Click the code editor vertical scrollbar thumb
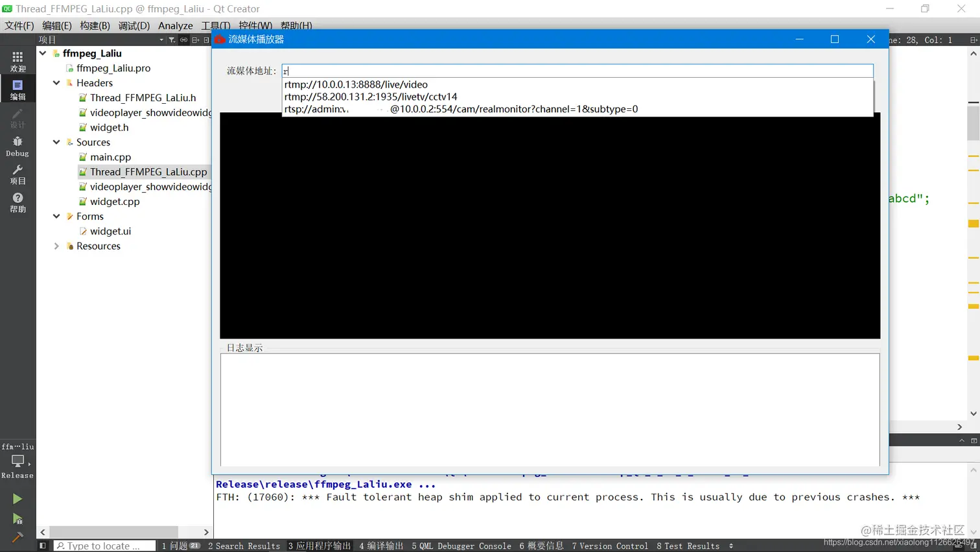 click(974, 122)
